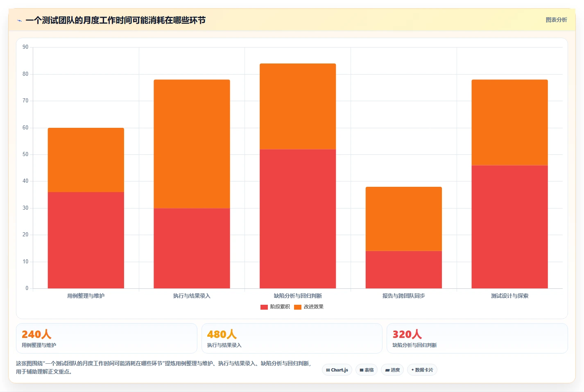Toggle the 改进效果 legend item
The width and height of the screenshot is (584, 392).
coord(309,307)
